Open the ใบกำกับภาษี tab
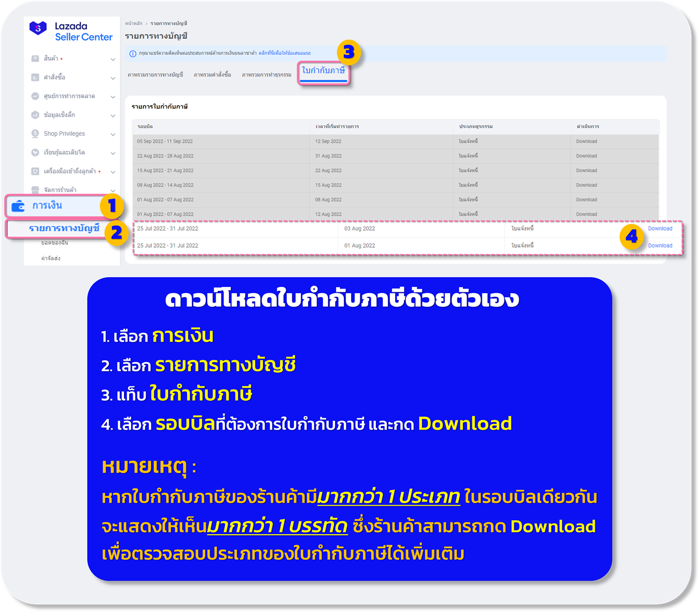This screenshot has height=613, width=700. tap(324, 73)
